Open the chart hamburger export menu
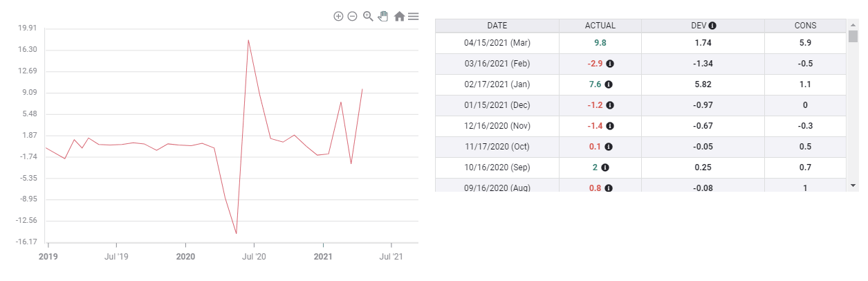This screenshot has width=868, height=281. click(x=413, y=16)
